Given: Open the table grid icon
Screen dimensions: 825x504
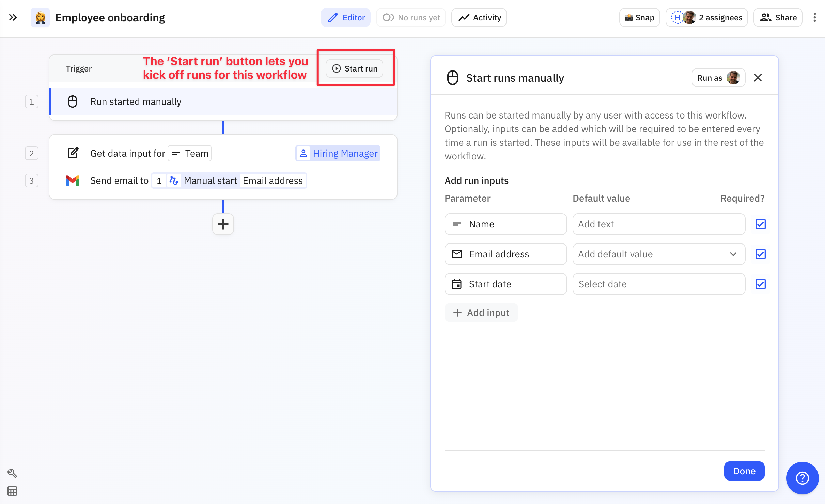Looking at the screenshot, I should pos(12,491).
